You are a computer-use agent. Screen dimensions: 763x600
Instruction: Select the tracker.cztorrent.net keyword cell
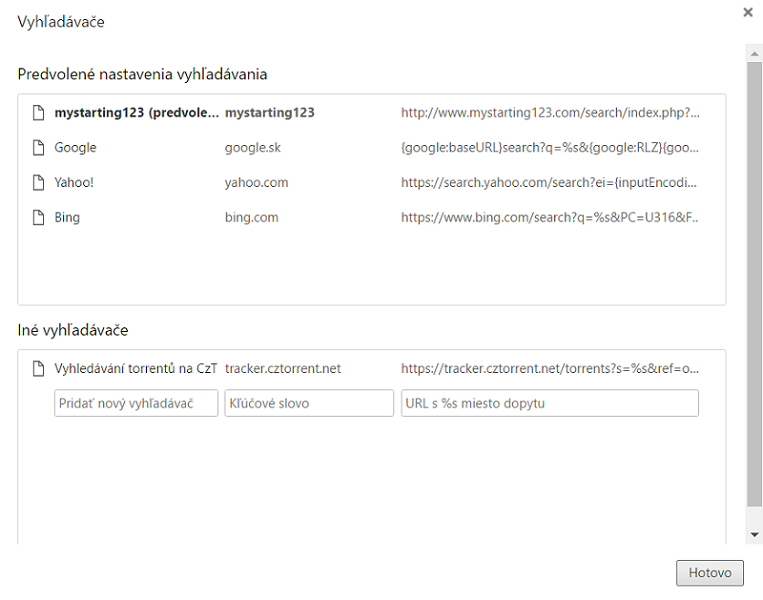pos(283,369)
